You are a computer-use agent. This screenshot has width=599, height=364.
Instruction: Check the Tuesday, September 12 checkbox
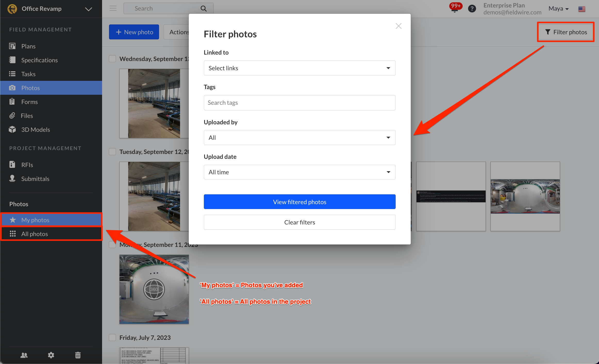[112, 152]
